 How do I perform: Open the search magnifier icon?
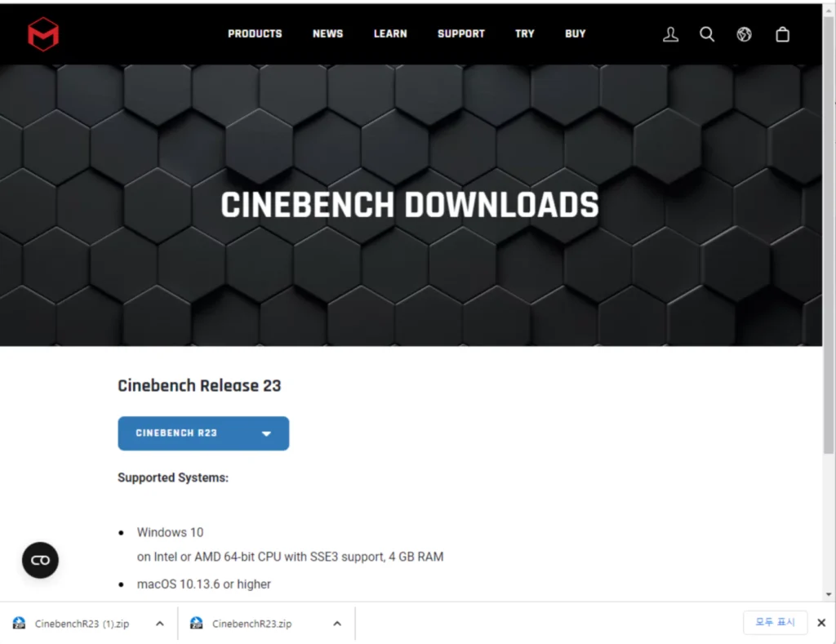coord(707,34)
